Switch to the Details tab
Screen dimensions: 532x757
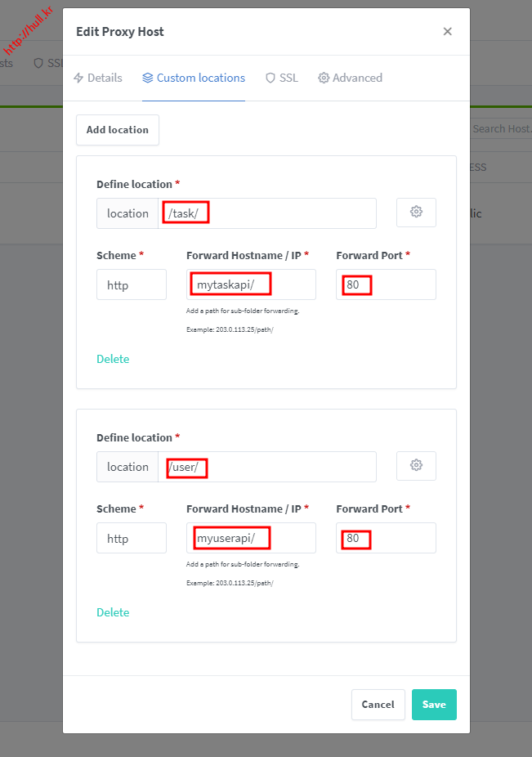[98, 78]
